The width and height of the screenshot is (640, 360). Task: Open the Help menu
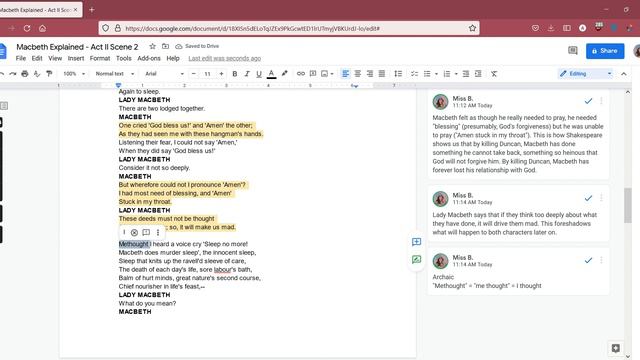click(173, 58)
